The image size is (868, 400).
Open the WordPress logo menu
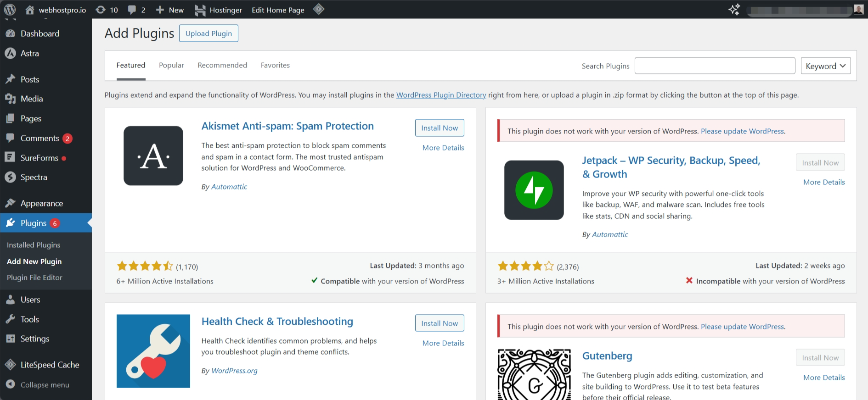tap(10, 10)
